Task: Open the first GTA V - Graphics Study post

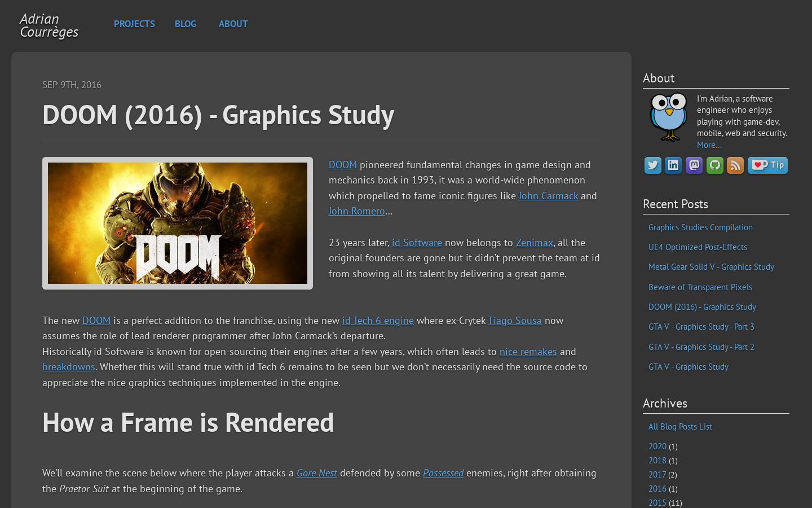Action: [689, 367]
